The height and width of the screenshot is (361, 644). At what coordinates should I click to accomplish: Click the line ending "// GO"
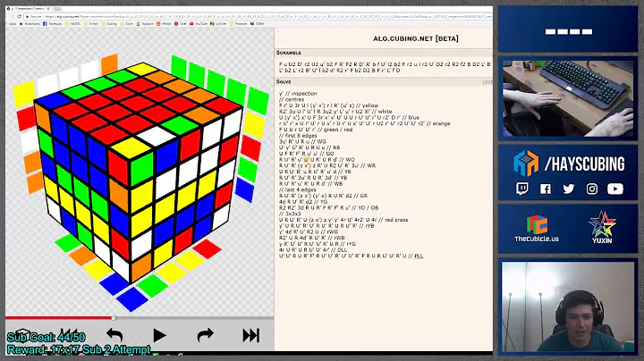(x=307, y=154)
